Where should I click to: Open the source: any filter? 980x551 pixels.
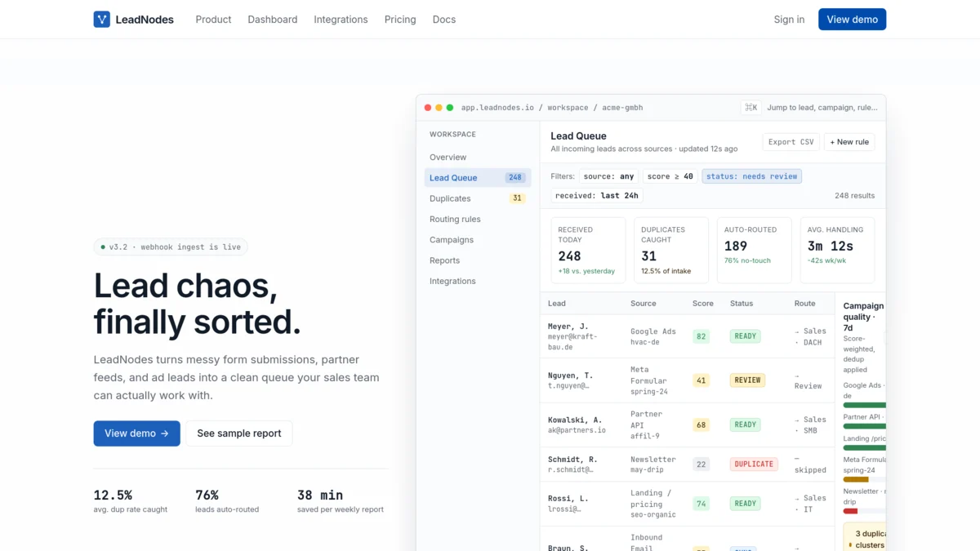pos(609,176)
